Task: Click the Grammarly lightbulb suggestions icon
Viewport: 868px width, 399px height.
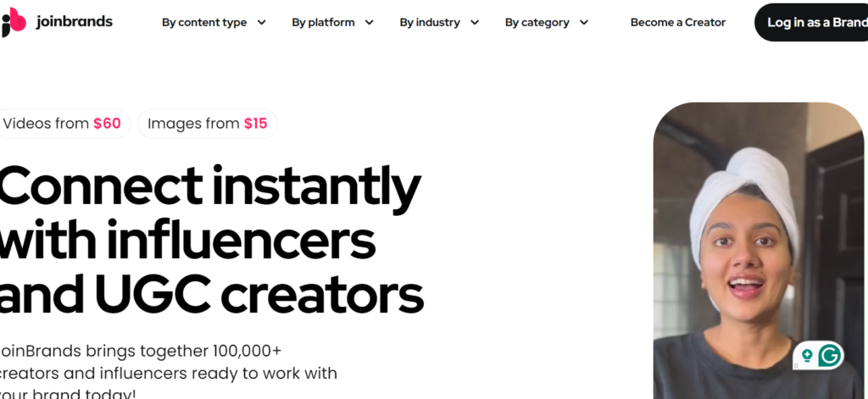Action: [807, 355]
